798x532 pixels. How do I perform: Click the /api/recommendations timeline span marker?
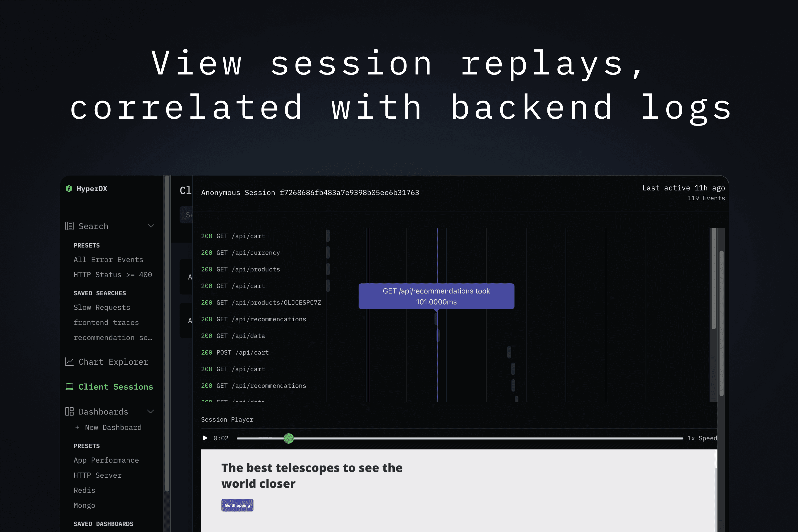pos(436,319)
